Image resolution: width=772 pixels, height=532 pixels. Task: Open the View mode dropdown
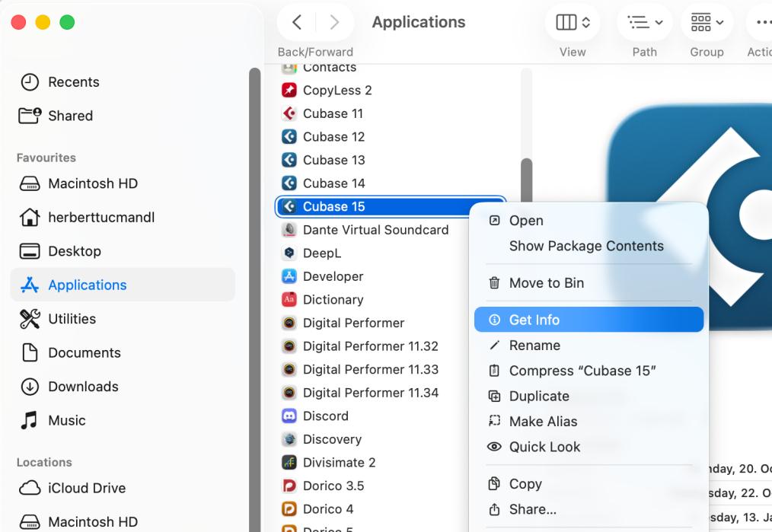click(x=573, y=23)
